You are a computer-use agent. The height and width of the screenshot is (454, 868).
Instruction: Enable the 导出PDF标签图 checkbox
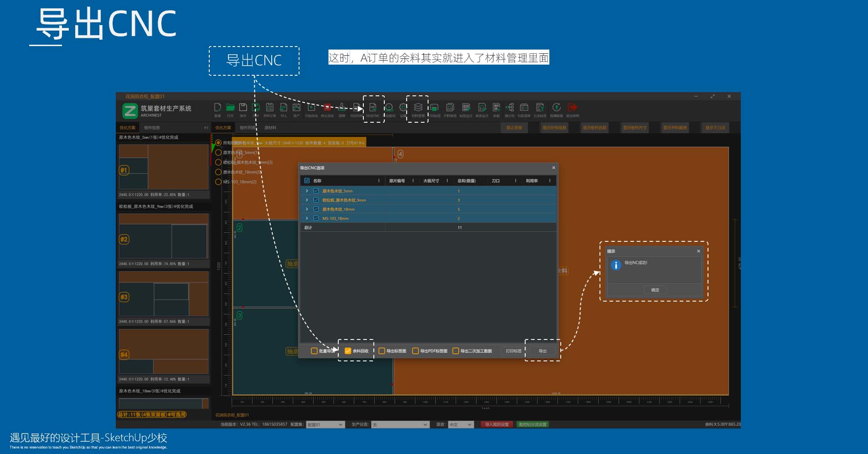coord(415,351)
